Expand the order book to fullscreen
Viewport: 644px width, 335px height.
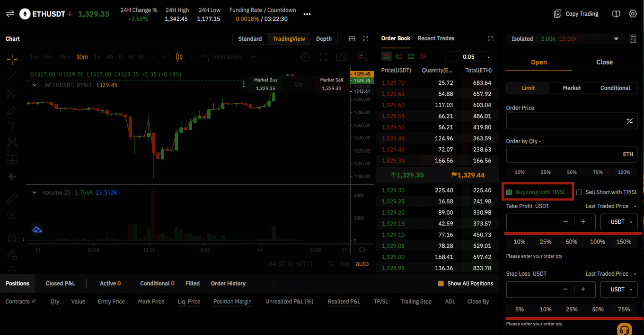491,39
